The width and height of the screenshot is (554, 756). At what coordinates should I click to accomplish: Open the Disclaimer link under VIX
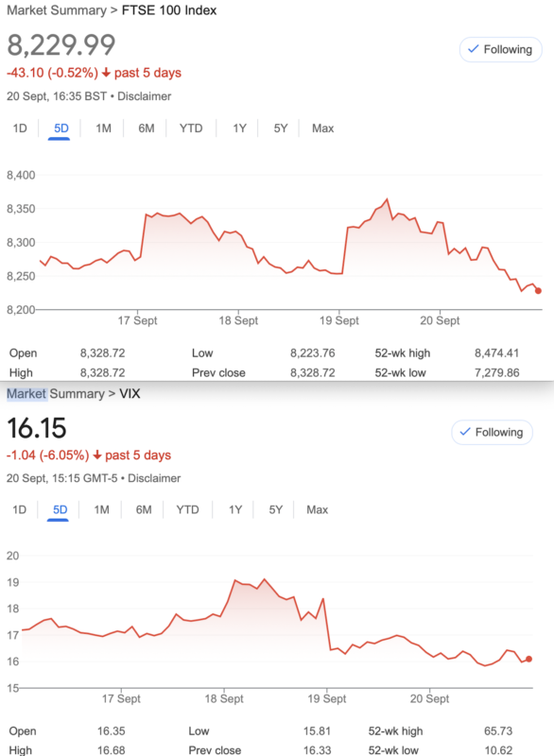pos(154,478)
